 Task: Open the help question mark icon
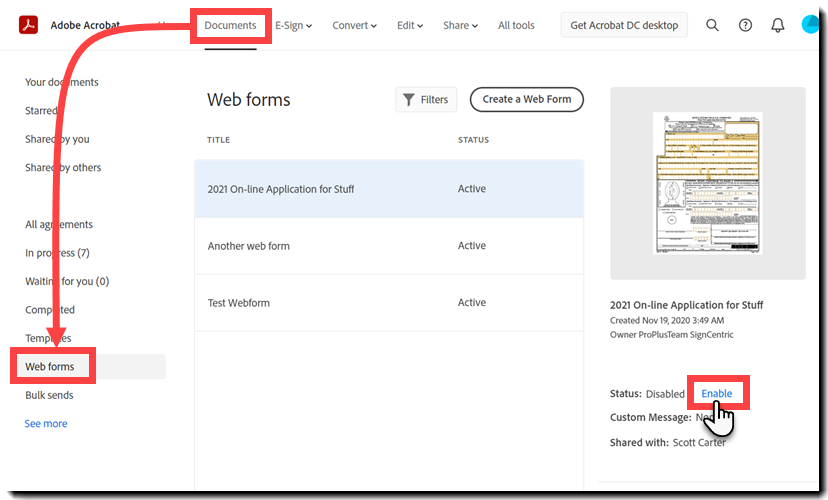(x=745, y=25)
